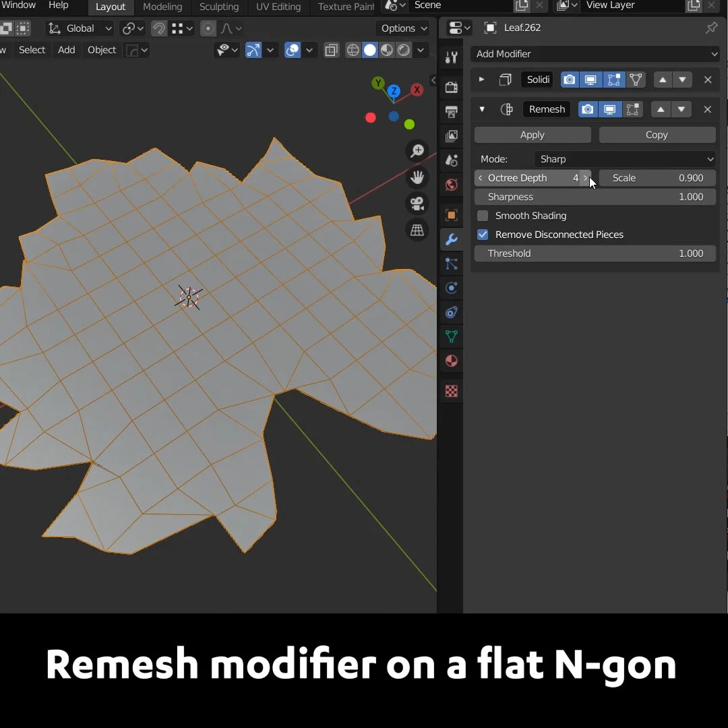This screenshot has width=728, height=728.
Task: Toggle Remesh edit mode visibility
Action: pyautogui.click(x=632, y=110)
